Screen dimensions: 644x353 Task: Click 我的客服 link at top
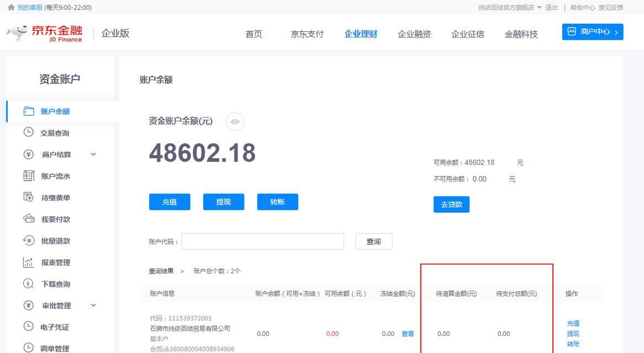30,7
